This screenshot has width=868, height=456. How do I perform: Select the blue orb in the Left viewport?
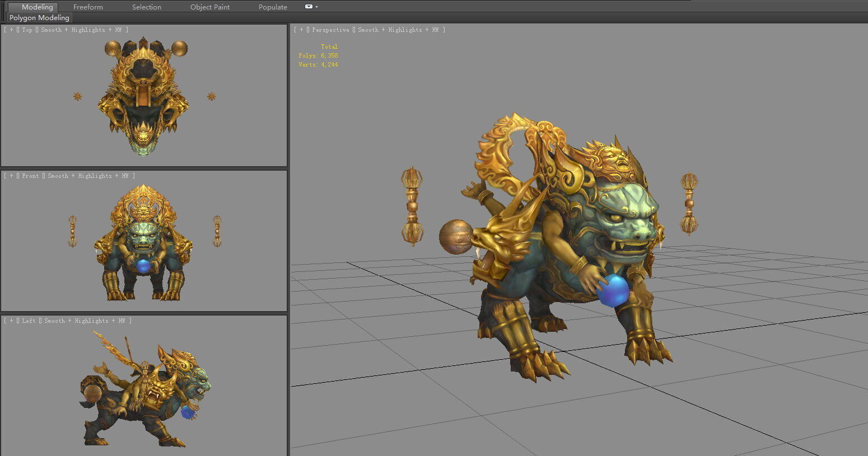tap(188, 413)
